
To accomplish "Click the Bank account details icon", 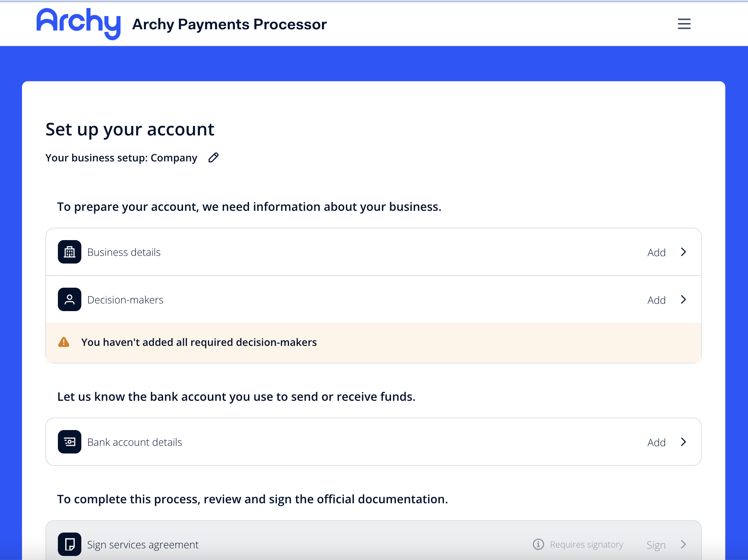I will [70, 442].
